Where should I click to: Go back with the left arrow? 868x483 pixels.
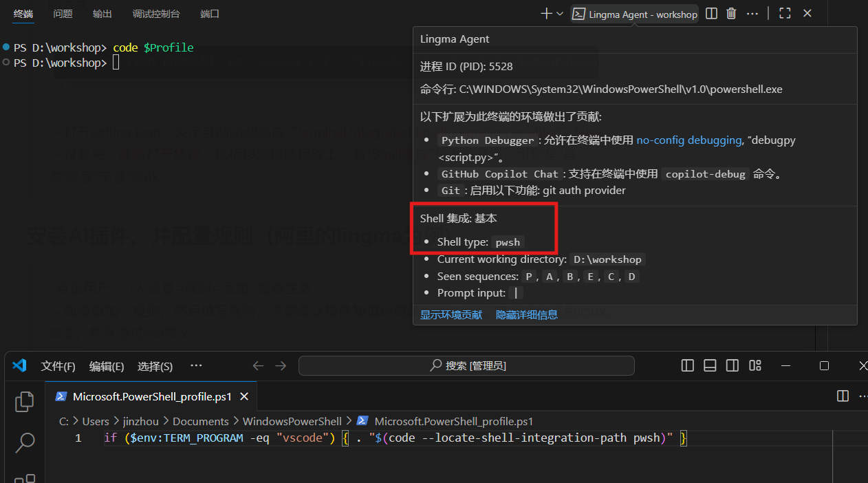click(x=258, y=365)
